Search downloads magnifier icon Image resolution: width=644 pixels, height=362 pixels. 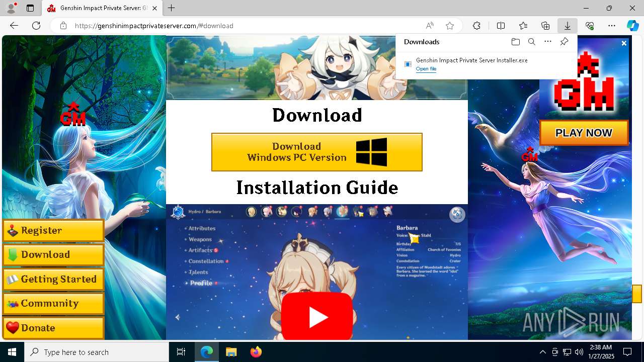pos(531,42)
